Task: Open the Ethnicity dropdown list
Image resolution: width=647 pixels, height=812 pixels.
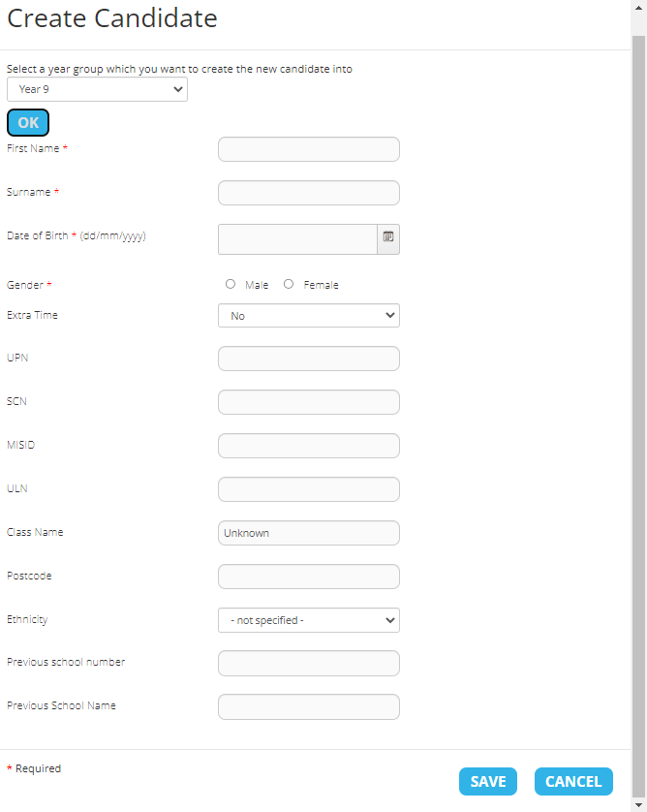Action: point(309,620)
